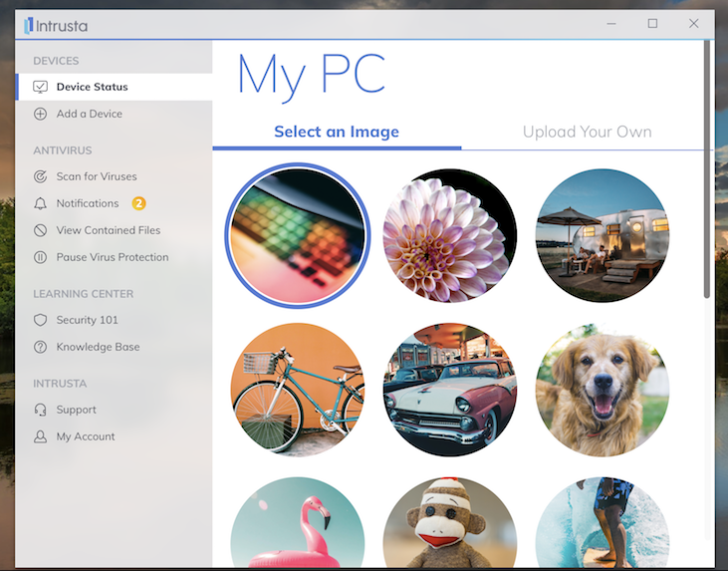Choose the sock monkey image
This screenshot has height=571, width=728.
[450, 522]
